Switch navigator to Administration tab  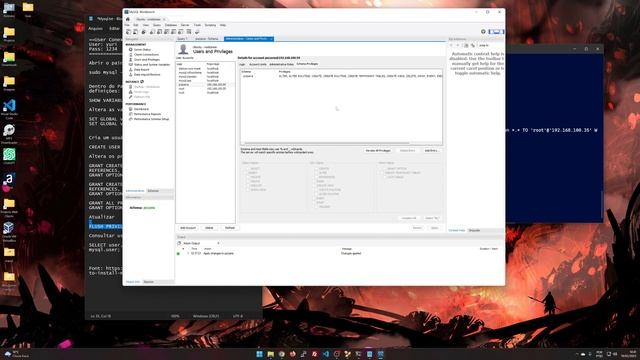tap(135, 191)
